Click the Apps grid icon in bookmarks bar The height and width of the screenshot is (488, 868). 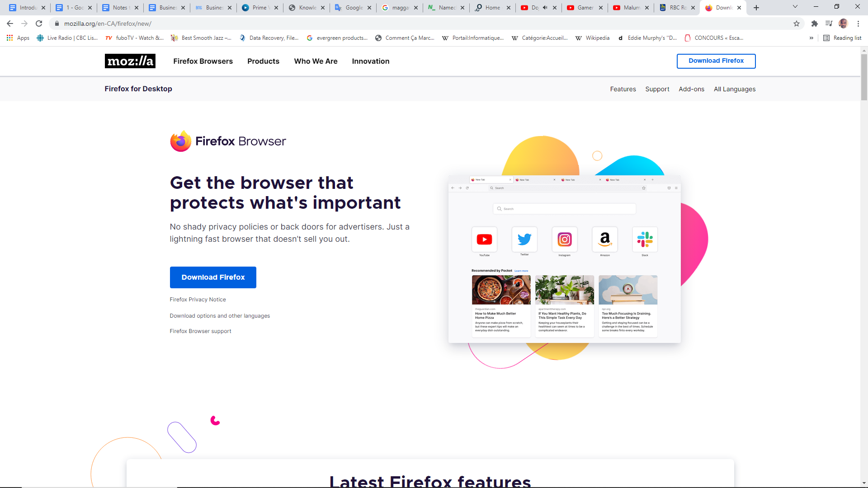(10, 38)
